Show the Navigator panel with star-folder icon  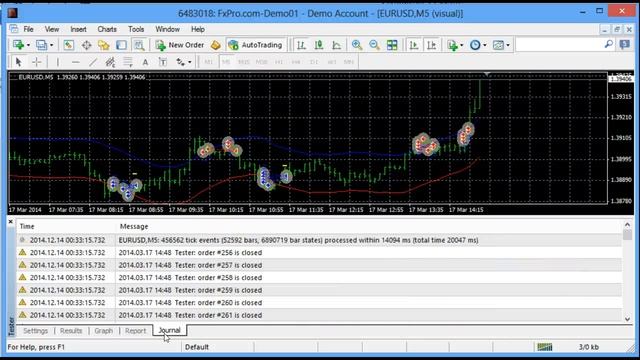[104, 45]
